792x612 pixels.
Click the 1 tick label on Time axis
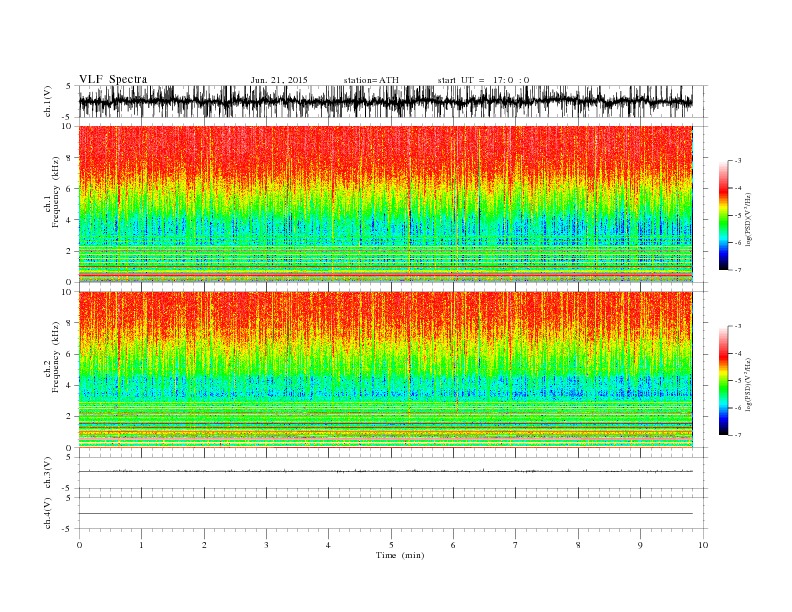(x=141, y=545)
